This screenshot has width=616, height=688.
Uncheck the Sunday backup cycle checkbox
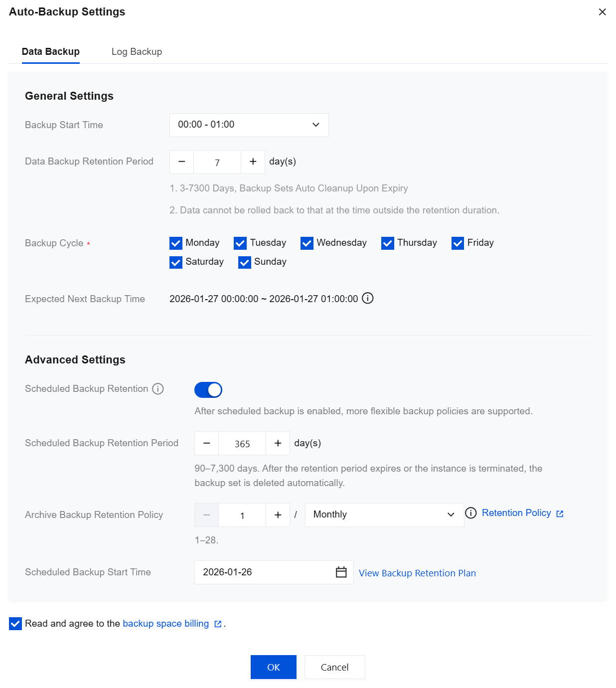pos(245,262)
